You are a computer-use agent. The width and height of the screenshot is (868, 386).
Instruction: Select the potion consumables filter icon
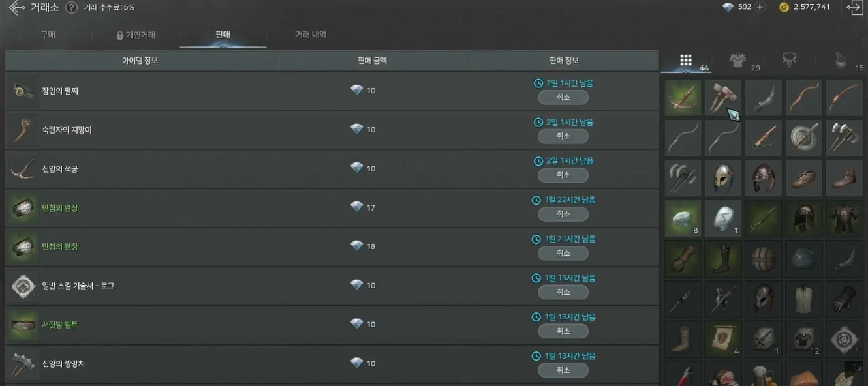[842, 61]
